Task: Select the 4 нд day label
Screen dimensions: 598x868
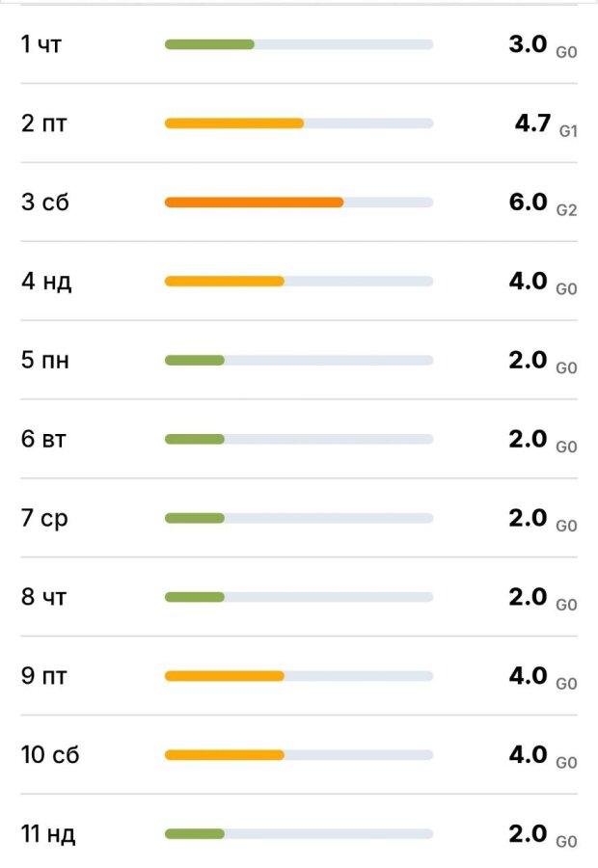Action: 46,282
